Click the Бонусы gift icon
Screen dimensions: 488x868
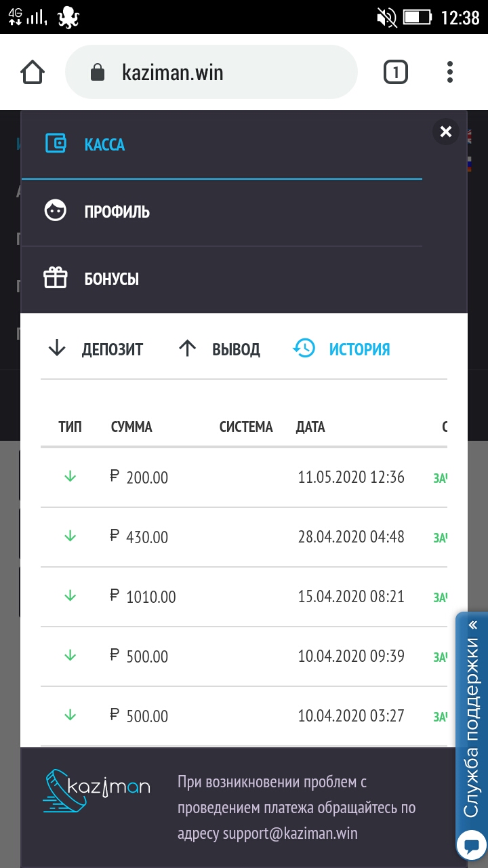[x=56, y=278]
